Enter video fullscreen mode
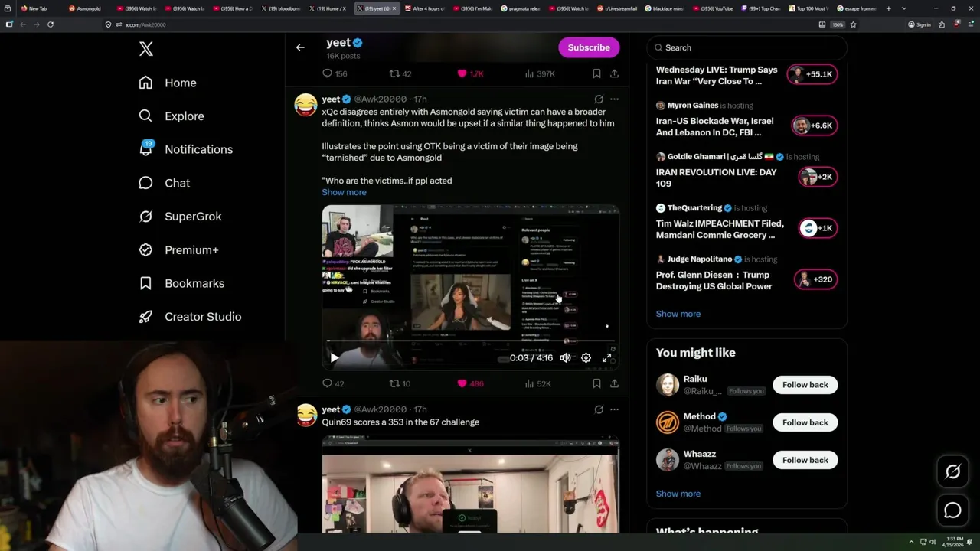The height and width of the screenshot is (551, 980). pos(607,357)
